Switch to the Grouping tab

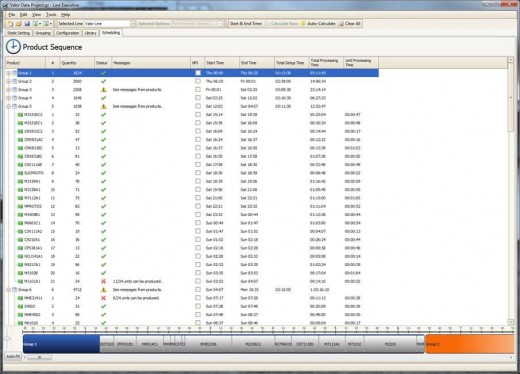43,33
